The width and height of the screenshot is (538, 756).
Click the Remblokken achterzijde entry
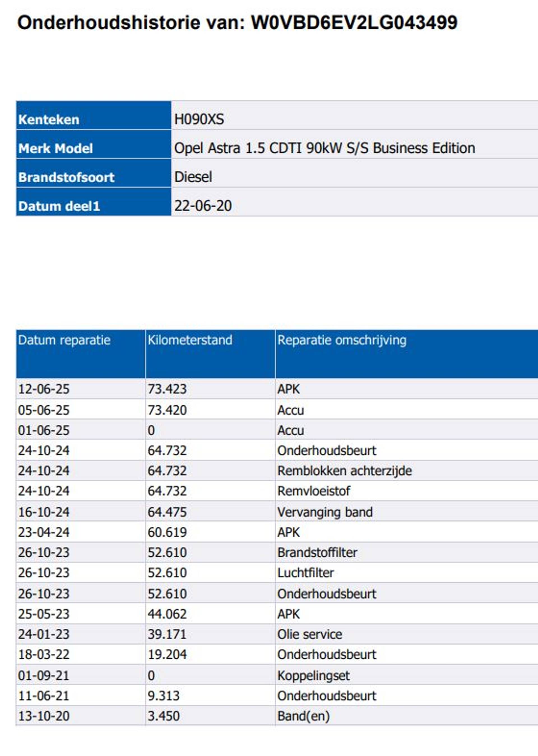345,471
